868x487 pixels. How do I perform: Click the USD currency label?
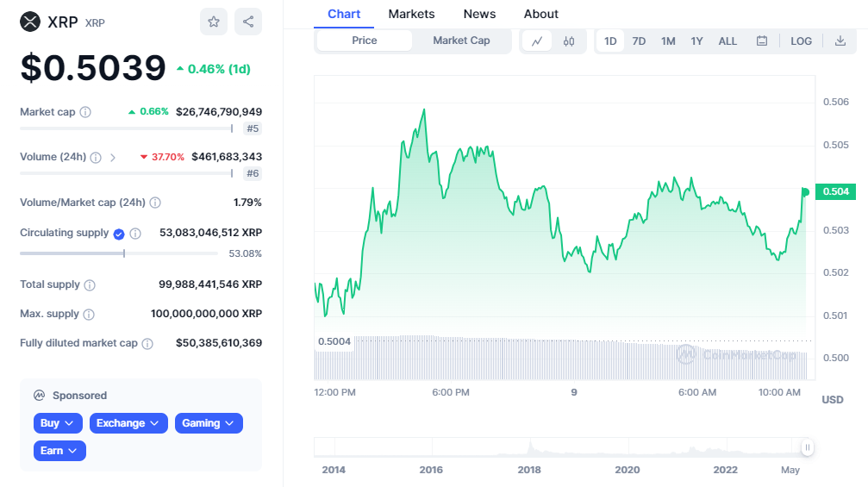pos(832,400)
